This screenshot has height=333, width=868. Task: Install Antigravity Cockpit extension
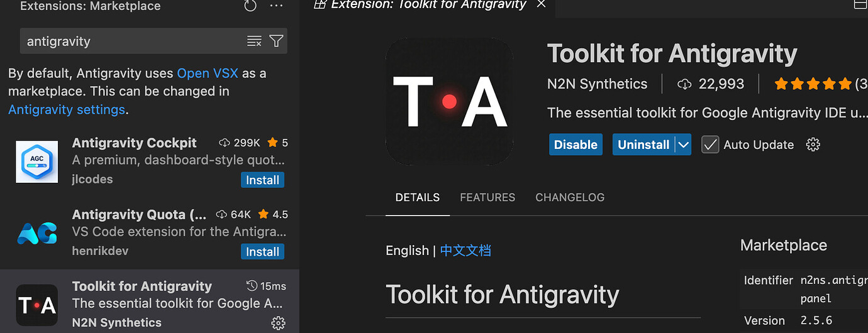click(x=262, y=180)
